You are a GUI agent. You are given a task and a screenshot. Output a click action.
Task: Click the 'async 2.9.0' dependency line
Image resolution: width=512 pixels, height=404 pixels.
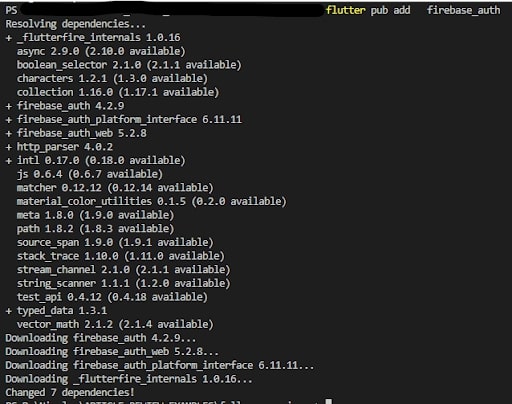click(101, 51)
